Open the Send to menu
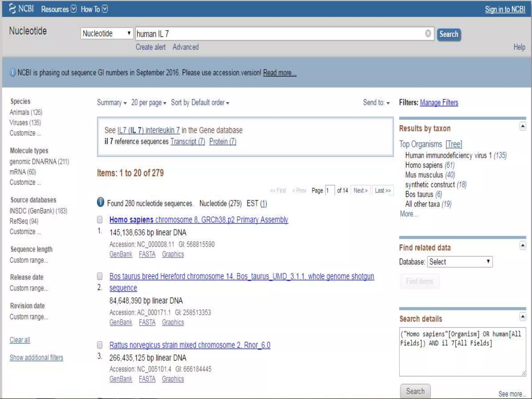Viewport: 532px width, 399px height. tap(376, 103)
